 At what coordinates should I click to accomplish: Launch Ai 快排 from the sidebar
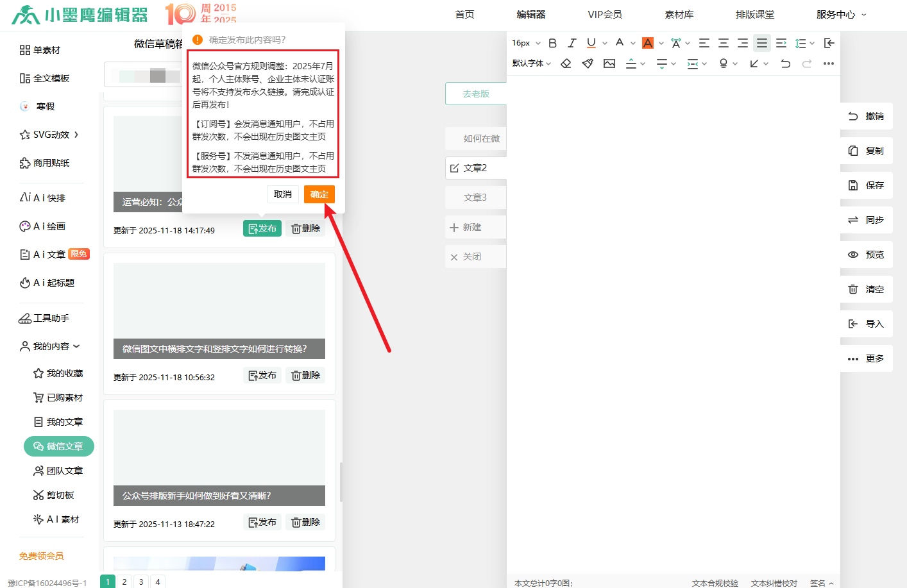click(x=43, y=198)
